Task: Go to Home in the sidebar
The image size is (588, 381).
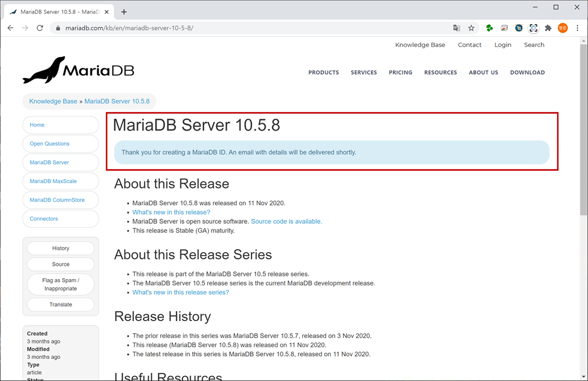Action: pos(60,125)
